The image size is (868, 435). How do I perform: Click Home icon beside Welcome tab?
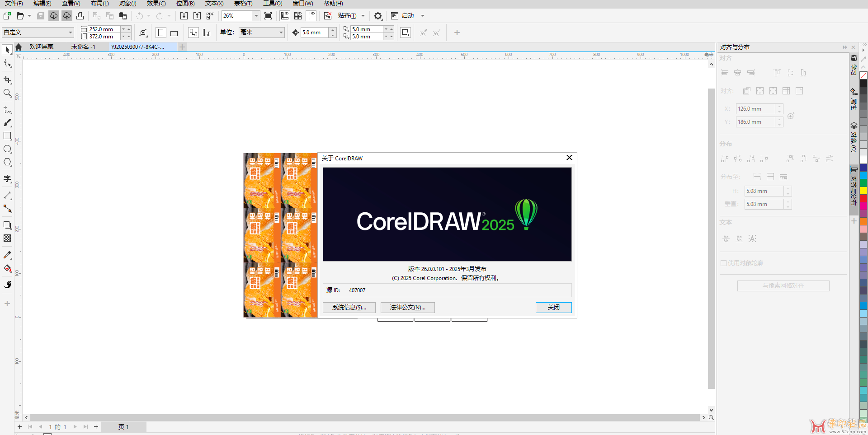(x=19, y=47)
